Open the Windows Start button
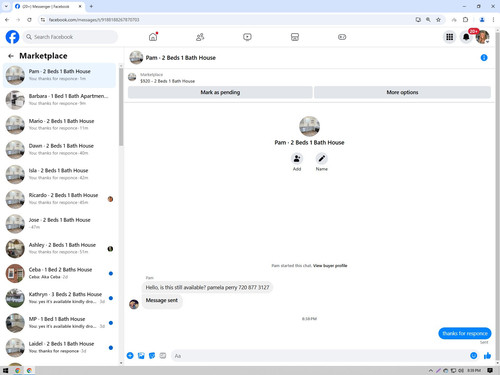This screenshot has height=375, width=500. coord(5,370)
